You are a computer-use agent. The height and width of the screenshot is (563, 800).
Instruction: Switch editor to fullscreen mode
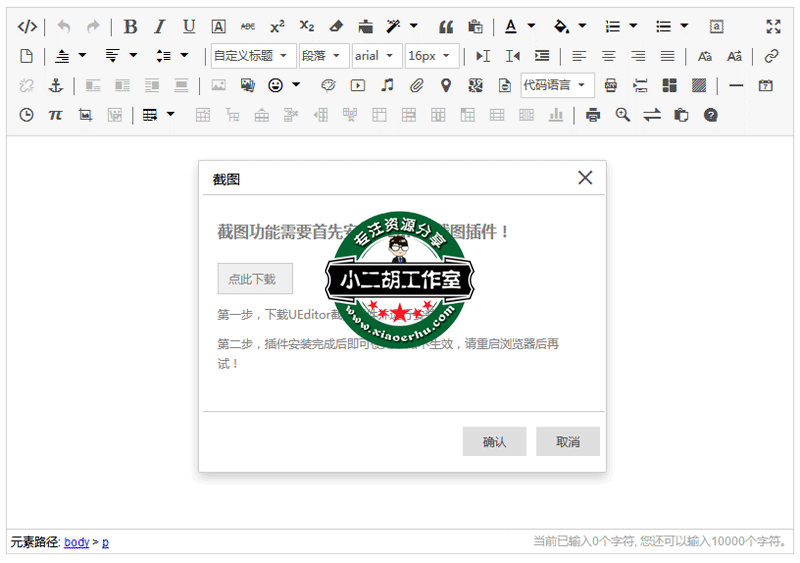(773, 27)
